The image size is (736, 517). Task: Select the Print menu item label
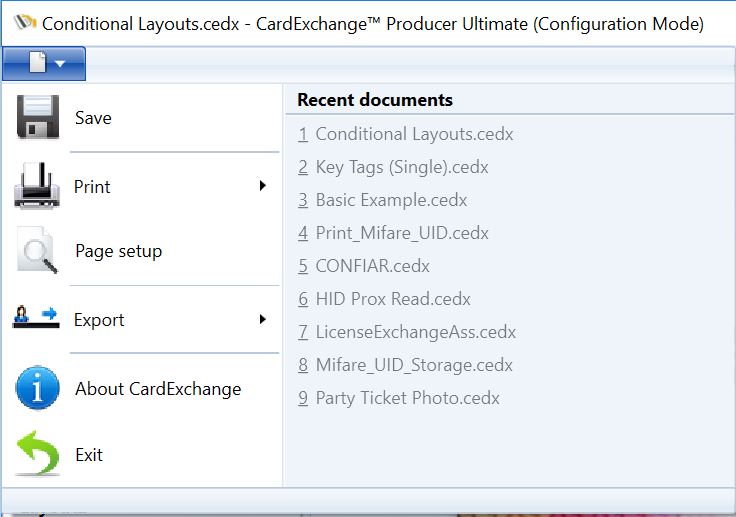tap(92, 187)
